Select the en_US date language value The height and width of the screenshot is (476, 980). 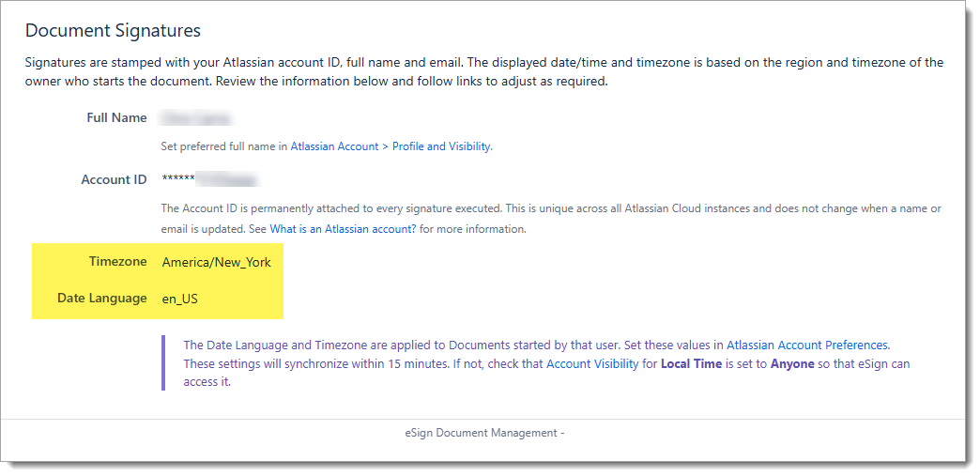pyautogui.click(x=180, y=299)
